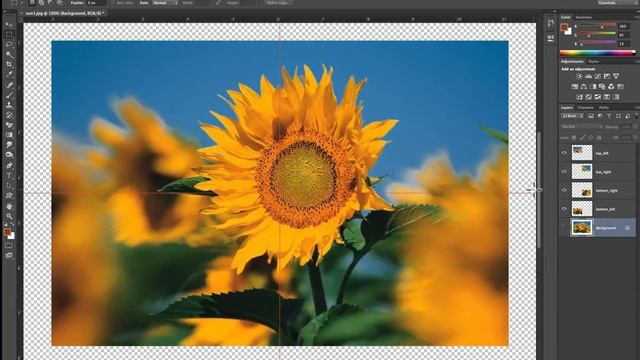Hide the bottom_right layer
The image size is (640, 360).
point(564,190)
